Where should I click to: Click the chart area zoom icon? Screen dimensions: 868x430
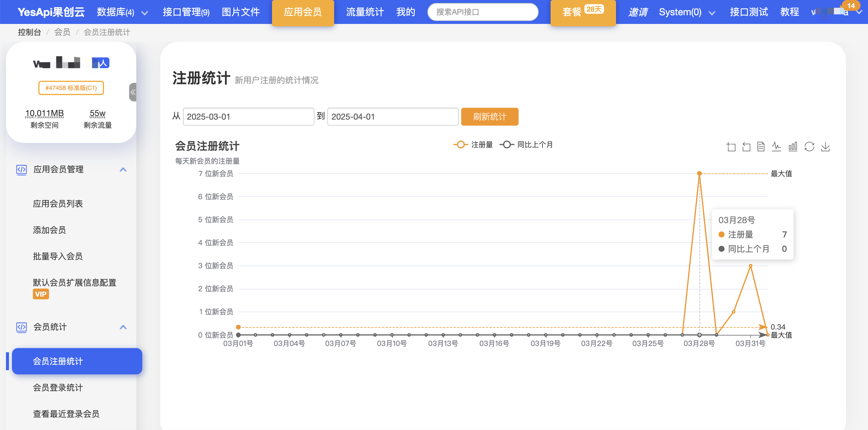tap(731, 147)
